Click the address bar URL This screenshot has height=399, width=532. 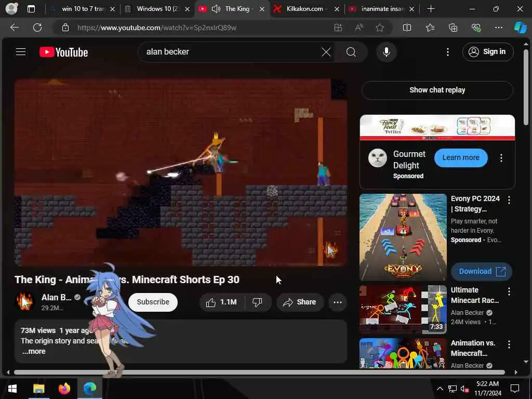(157, 28)
